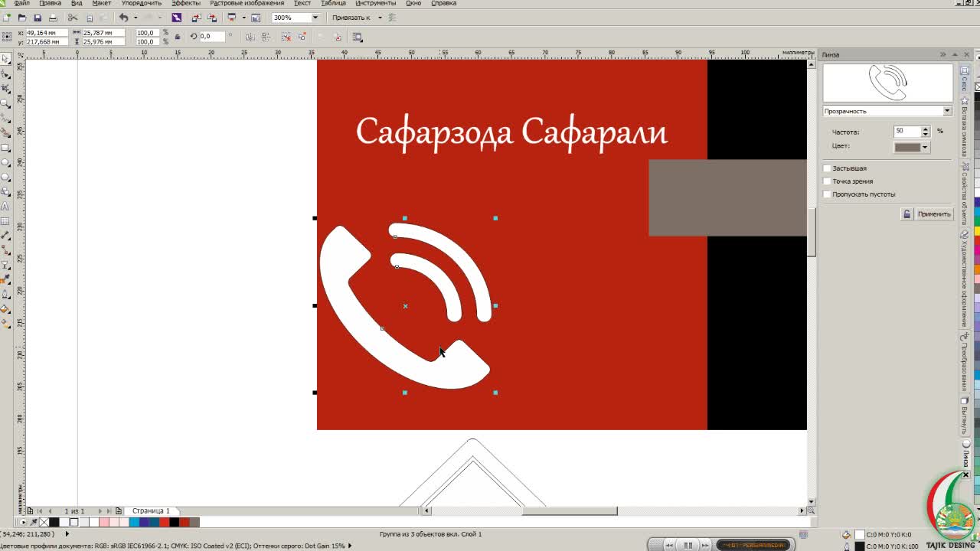Pick the red swatch in document palette

pyautogui.click(x=164, y=522)
